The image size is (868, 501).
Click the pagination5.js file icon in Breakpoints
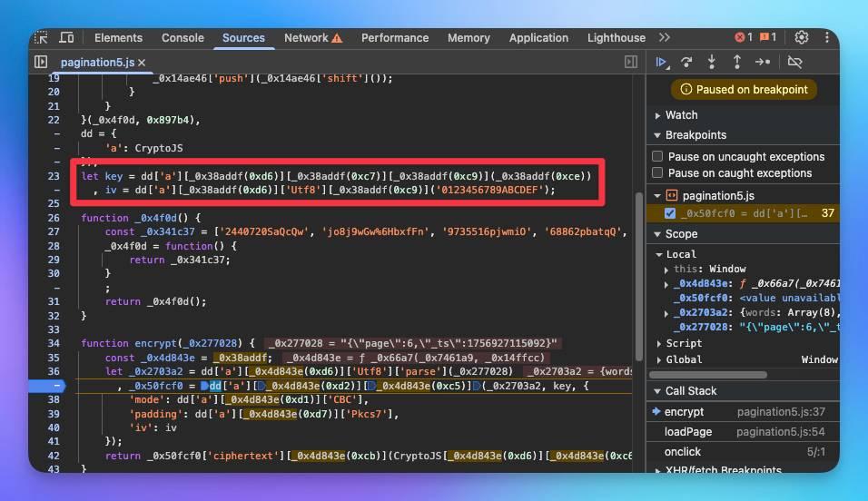click(x=672, y=195)
